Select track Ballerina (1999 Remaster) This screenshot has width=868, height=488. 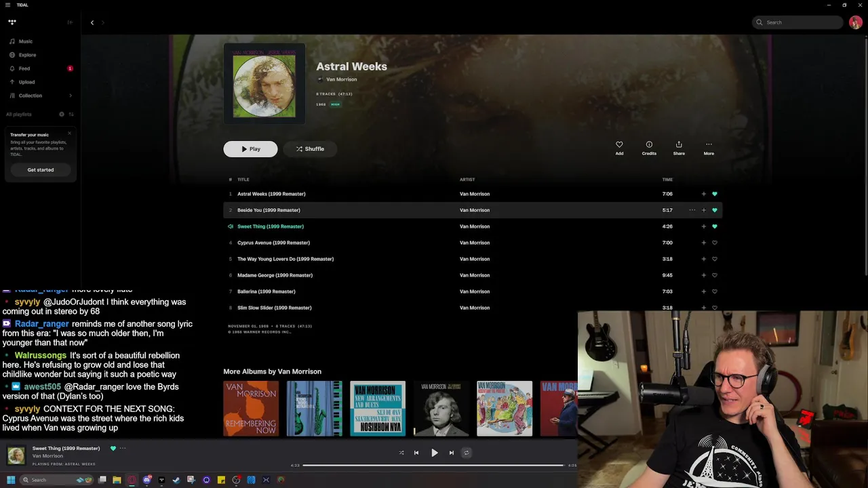coord(266,291)
